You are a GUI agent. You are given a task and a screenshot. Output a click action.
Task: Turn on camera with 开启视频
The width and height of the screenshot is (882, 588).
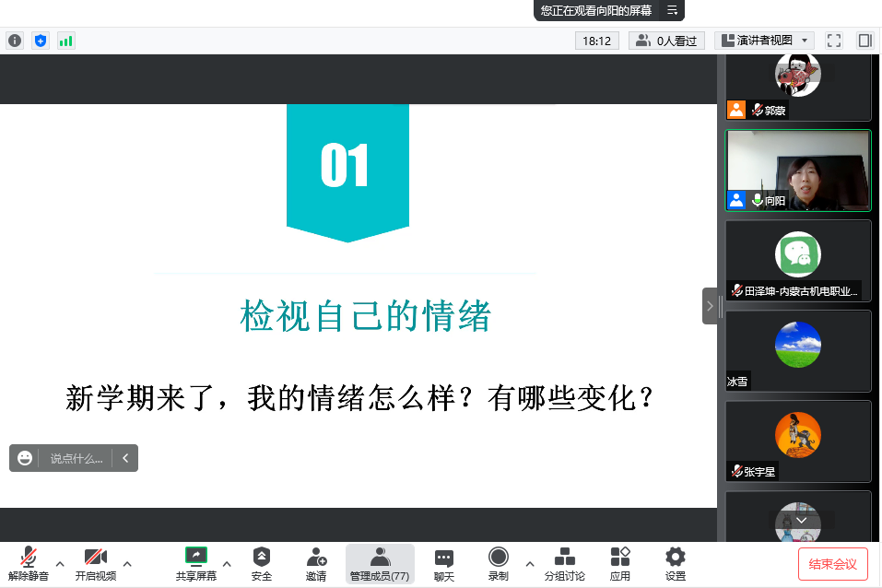tap(96, 563)
